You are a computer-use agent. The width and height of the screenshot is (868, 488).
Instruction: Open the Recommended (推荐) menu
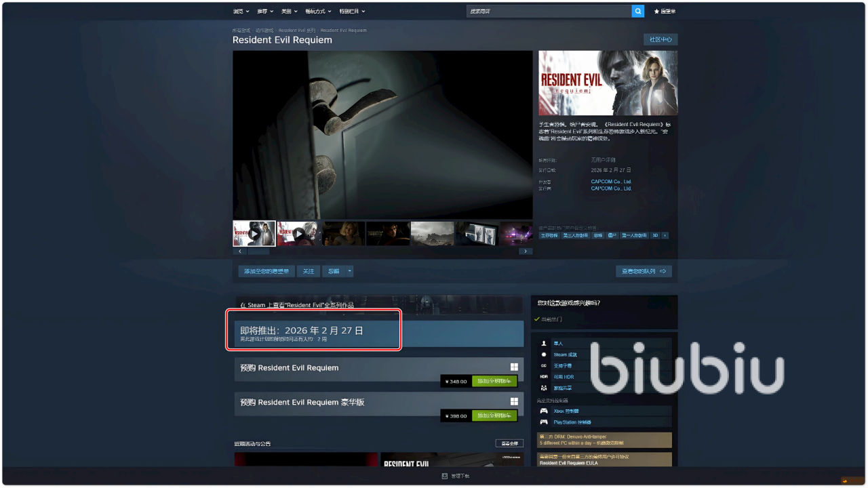click(265, 12)
